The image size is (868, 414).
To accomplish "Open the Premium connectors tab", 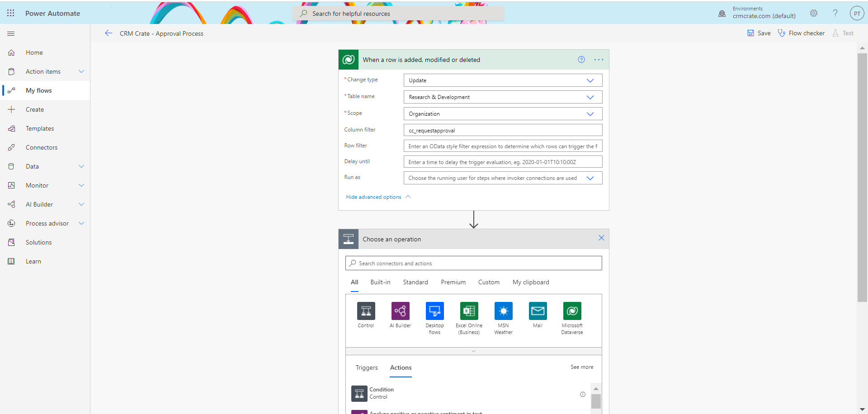I will click(453, 282).
